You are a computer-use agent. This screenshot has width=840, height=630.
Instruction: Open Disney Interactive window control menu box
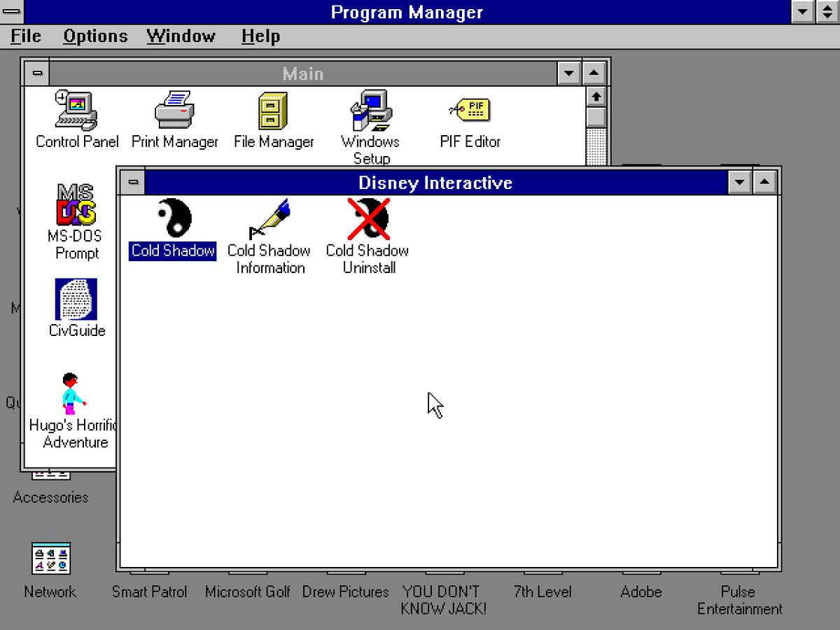click(x=132, y=183)
